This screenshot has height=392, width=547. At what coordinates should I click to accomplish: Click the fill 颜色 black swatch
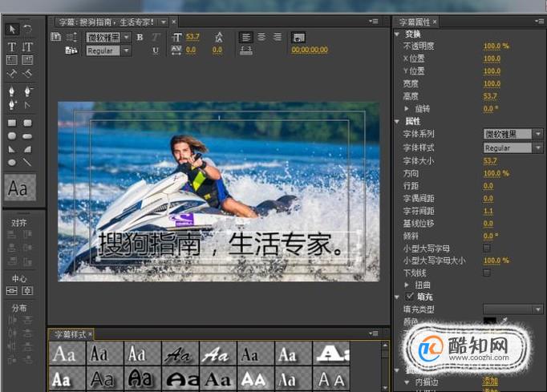pos(490,320)
